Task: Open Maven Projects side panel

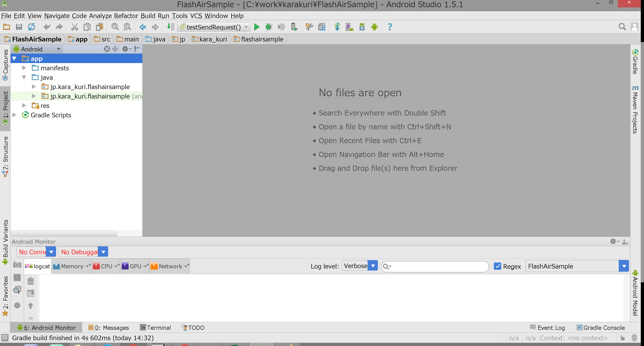Action: coord(635,110)
